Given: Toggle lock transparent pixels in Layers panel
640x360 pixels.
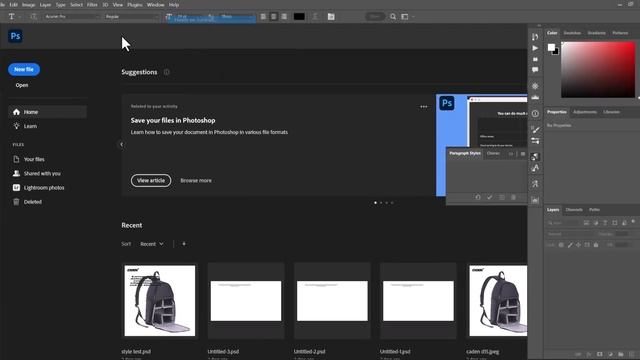Looking at the screenshot, I should (561, 245).
